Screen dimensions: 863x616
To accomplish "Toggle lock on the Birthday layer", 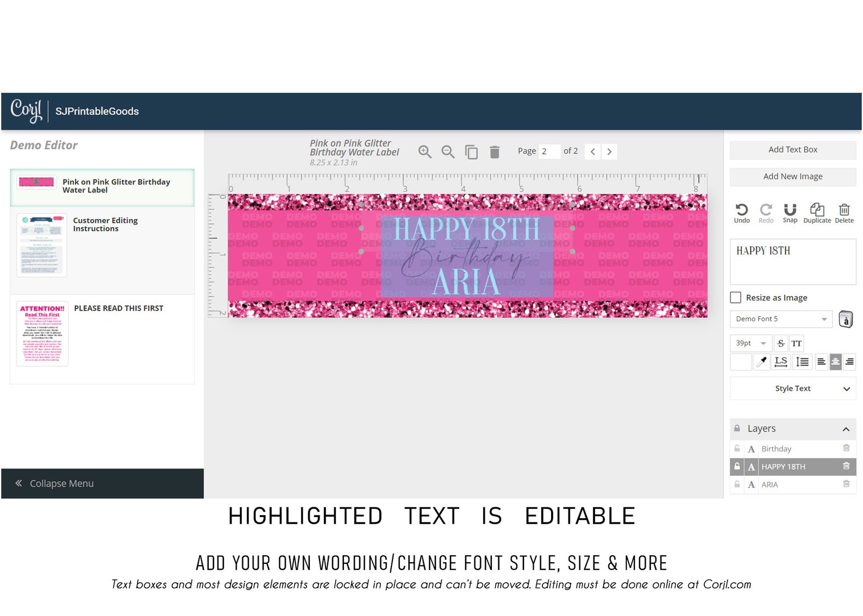I will [x=737, y=449].
